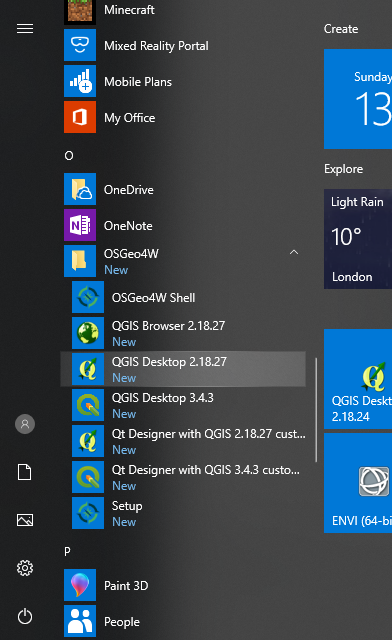Select the Minecraft list label
Screen dimensions: 392x640
pyautogui.click(x=129, y=10)
